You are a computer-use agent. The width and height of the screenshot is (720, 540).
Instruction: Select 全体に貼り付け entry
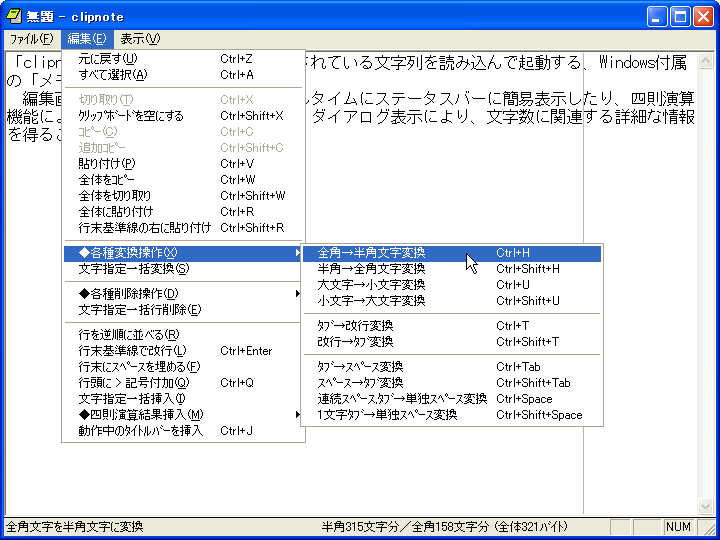point(183,212)
